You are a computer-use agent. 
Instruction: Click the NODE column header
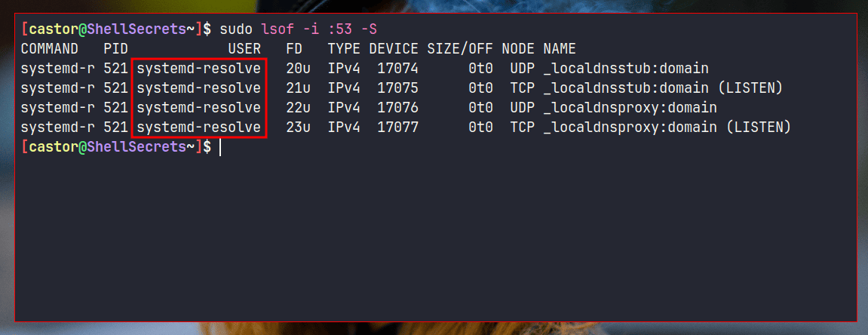click(517, 49)
